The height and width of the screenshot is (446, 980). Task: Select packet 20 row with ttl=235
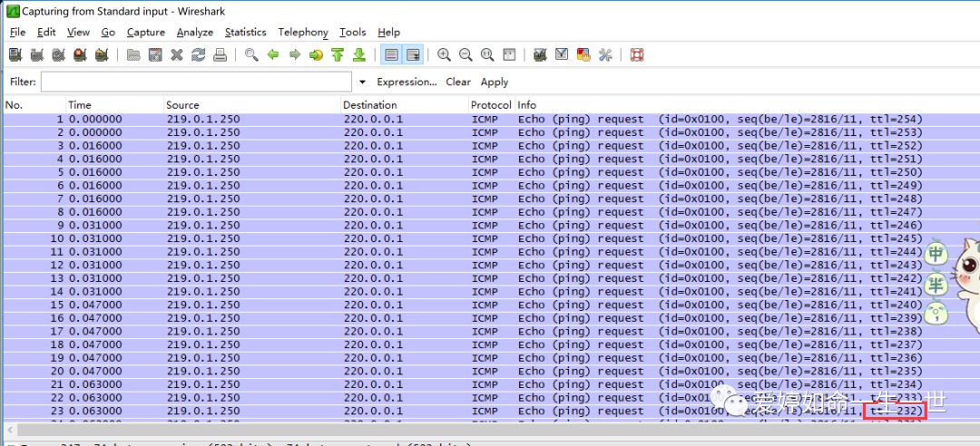click(491, 371)
